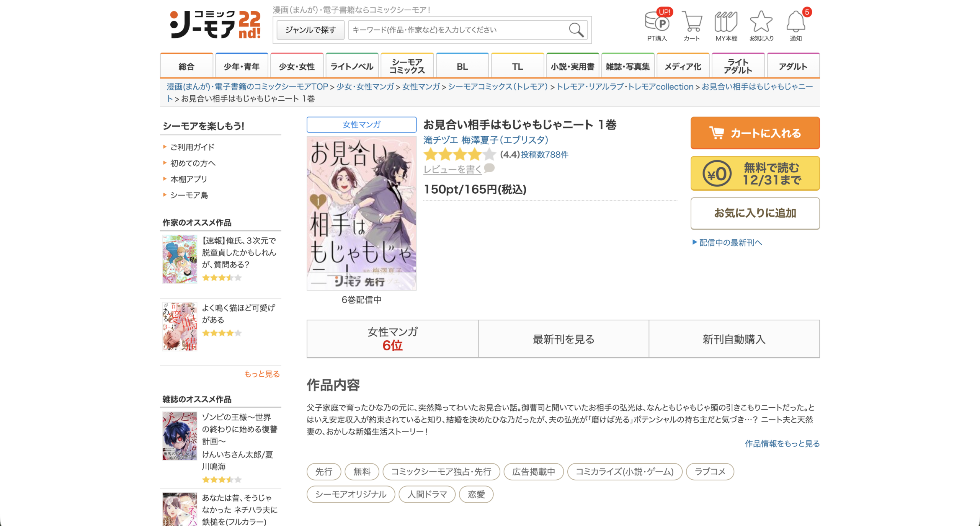Click コミックシーモア独占・先行 tag
The height and width of the screenshot is (526, 980).
pos(441,472)
